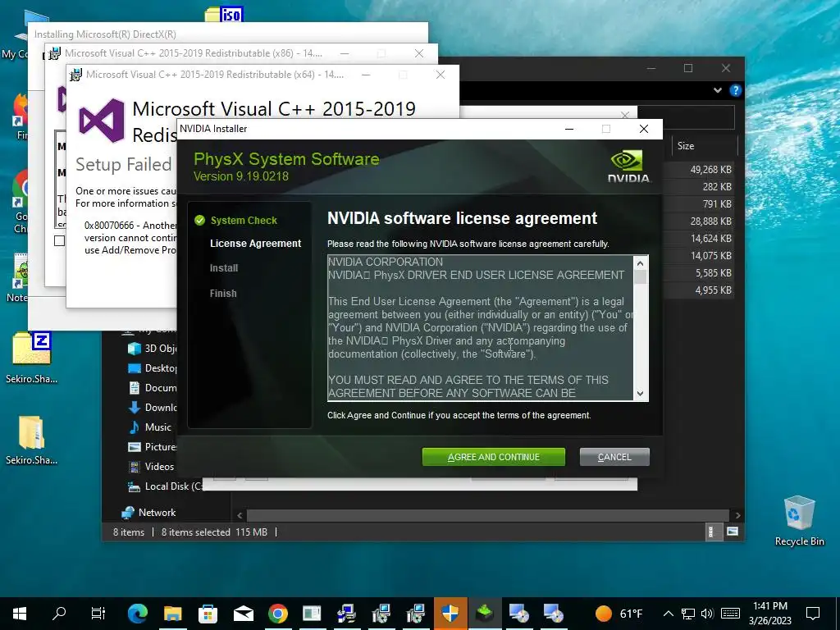Open taskbar Search magnifier
840x630 pixels.
59,614
